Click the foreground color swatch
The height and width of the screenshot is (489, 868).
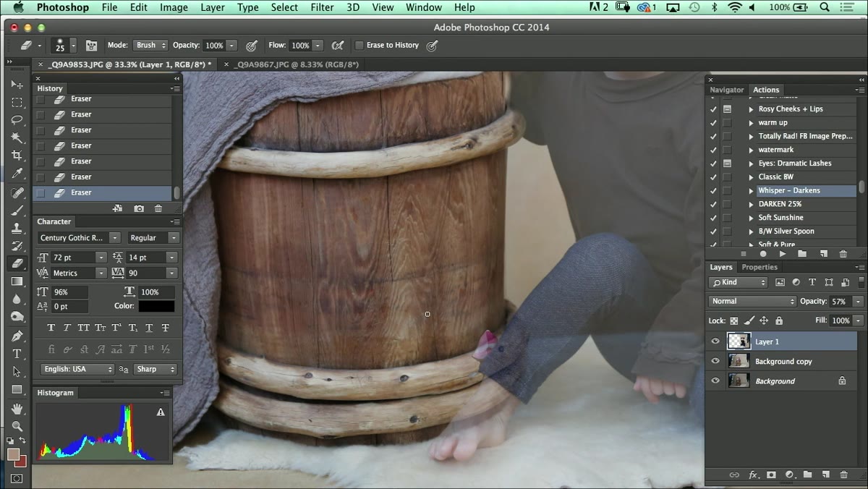(13, 454)
